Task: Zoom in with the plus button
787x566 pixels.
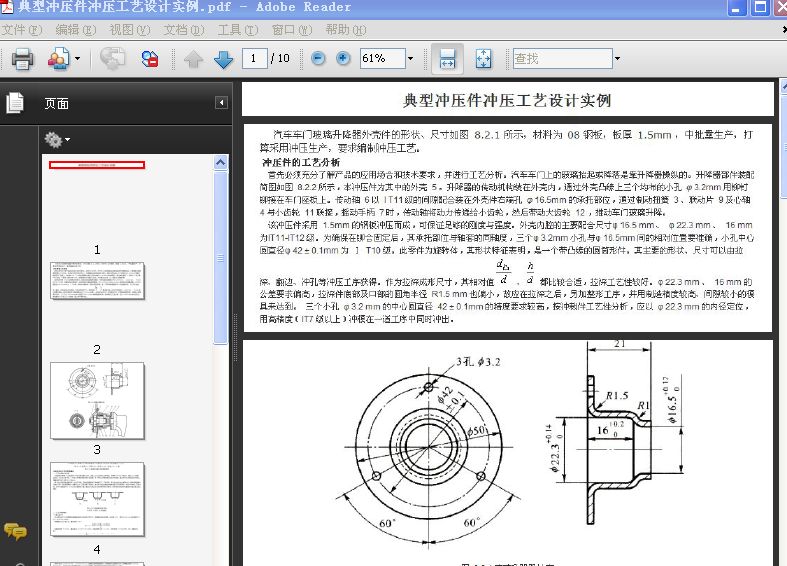Action: (343, 58)
